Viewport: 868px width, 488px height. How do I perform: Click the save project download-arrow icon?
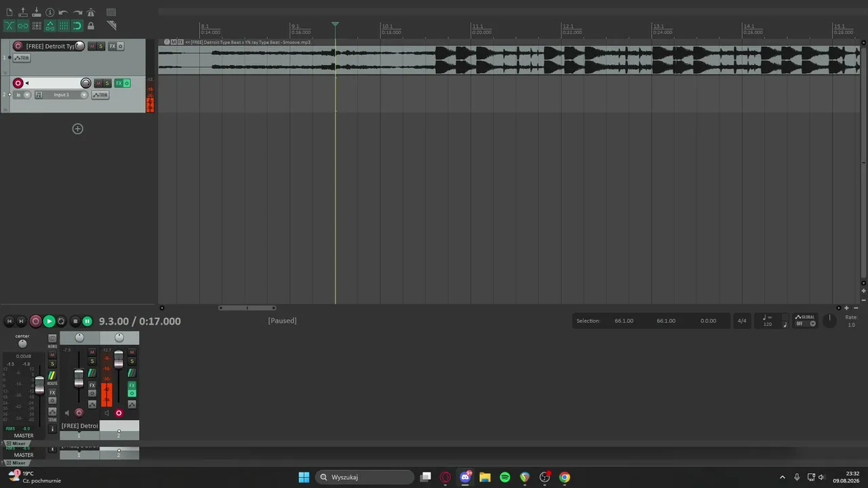tap(37, 12)
